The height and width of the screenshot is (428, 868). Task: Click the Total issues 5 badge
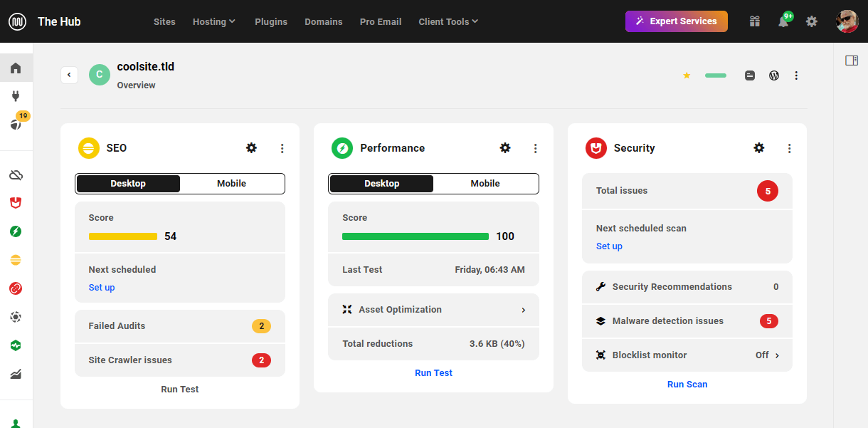coord(768,191)
